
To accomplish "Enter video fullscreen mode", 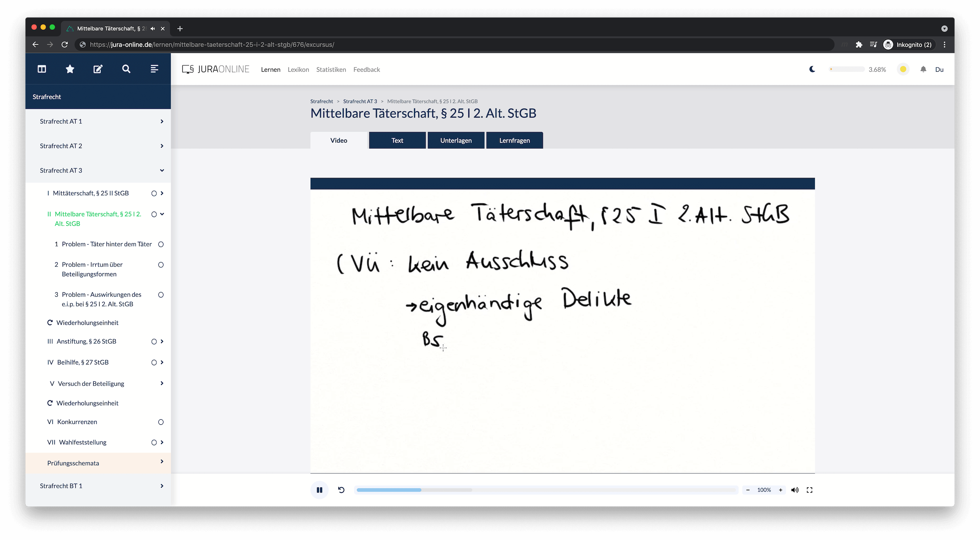I will point(809,490).
